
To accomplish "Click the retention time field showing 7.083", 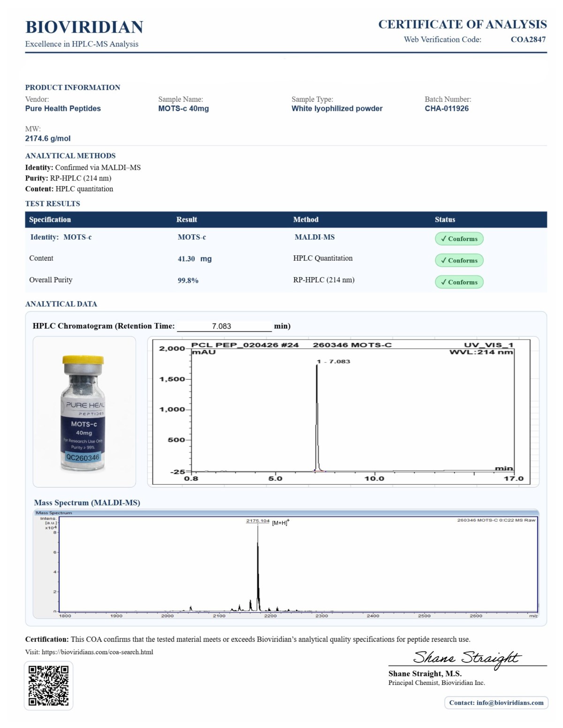I will [224, 326].
